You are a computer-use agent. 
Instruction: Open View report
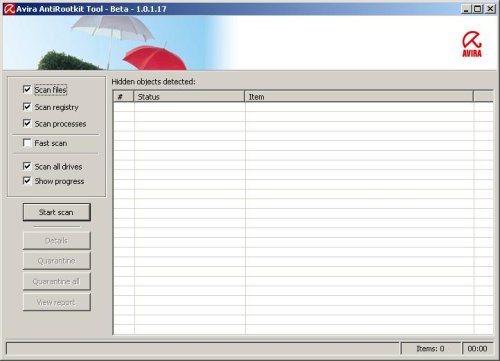tap(56, 302)
